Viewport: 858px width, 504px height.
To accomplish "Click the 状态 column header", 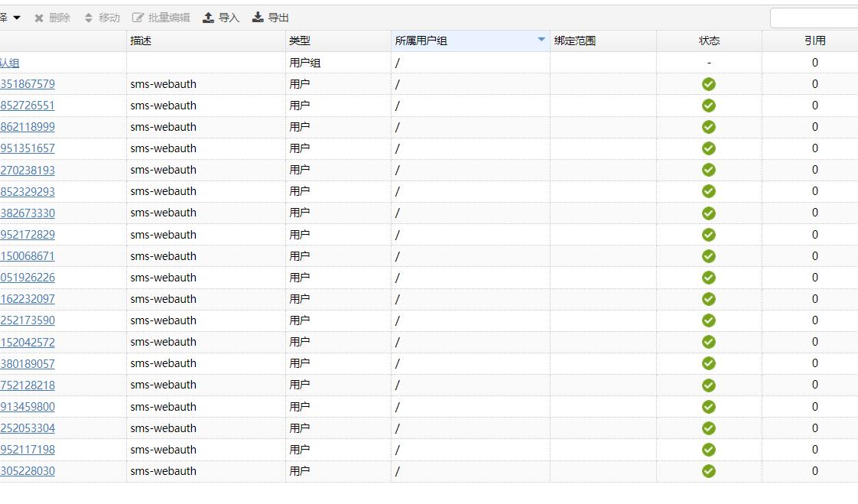I will pyautogui.click(x=709, y=41).
